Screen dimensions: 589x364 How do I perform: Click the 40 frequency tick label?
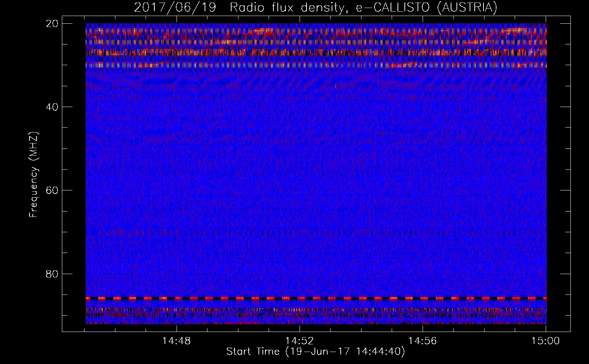click(x=52, y=107)
